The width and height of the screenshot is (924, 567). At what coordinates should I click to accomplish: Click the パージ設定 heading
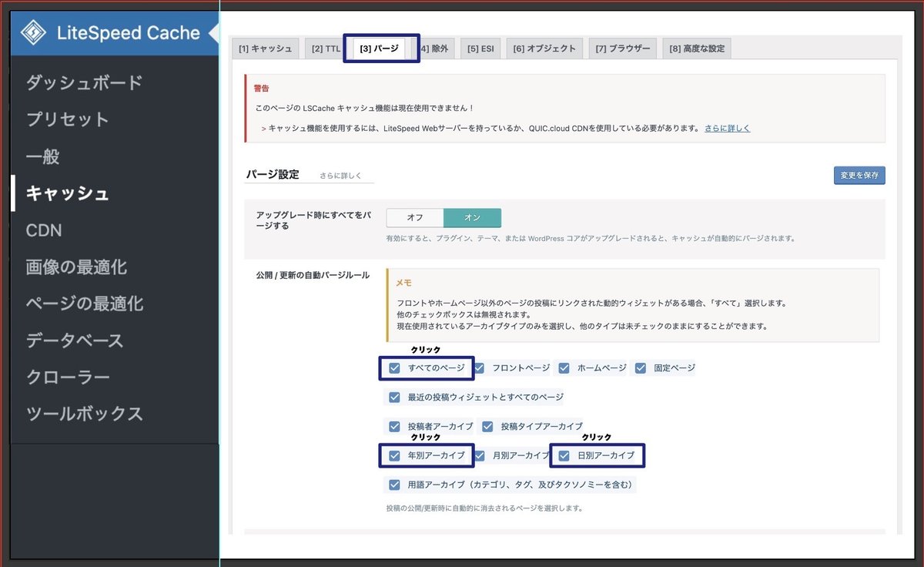coord(273,174)
